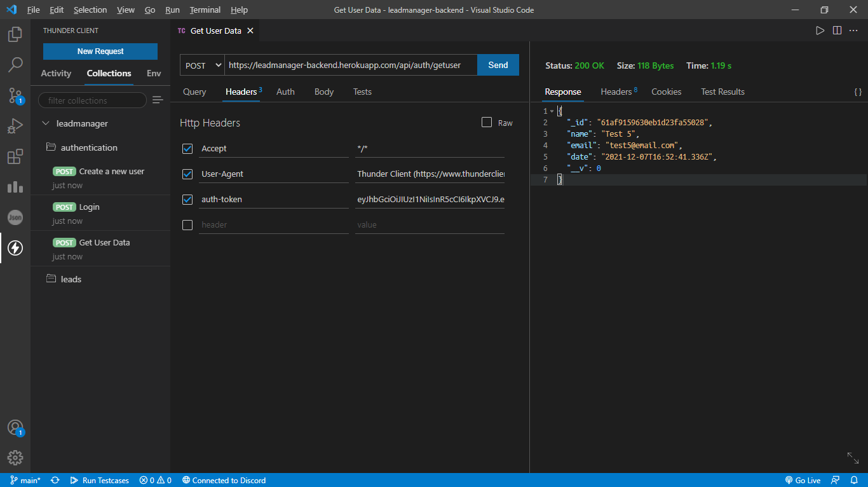The image size is (868, 487).
Task: Click Go Live in status bar
Action: pos(803,481)
